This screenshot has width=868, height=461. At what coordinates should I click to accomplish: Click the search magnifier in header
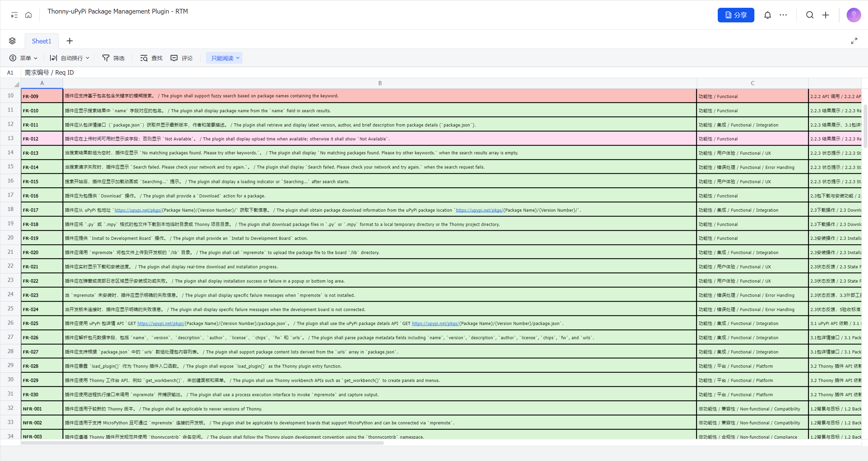tap(810, 15)
